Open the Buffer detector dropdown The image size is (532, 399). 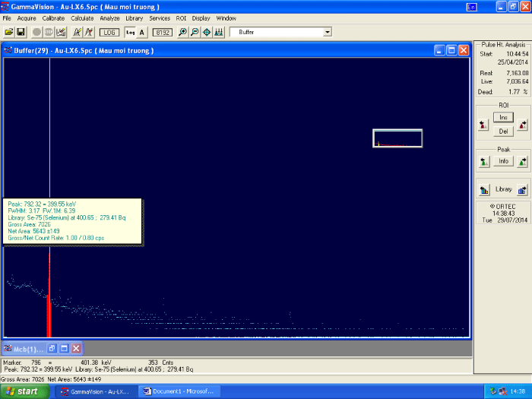pos(327,32)
